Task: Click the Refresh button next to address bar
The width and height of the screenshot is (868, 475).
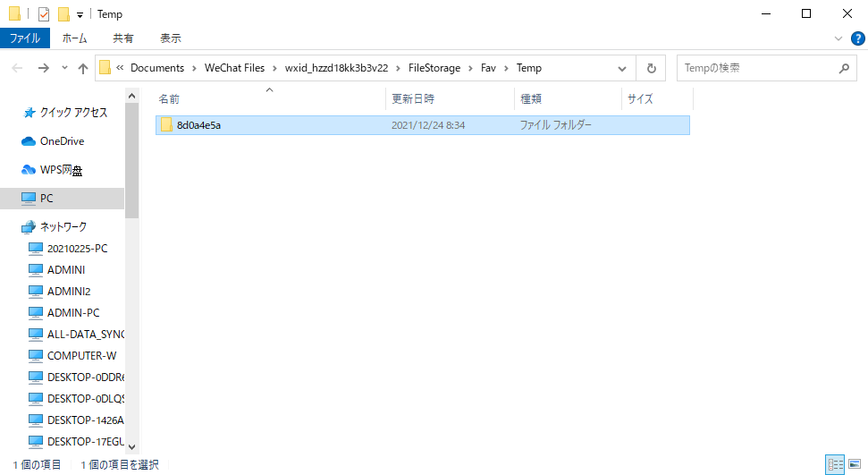Action: pyautogui.click(x=651, y=68)
